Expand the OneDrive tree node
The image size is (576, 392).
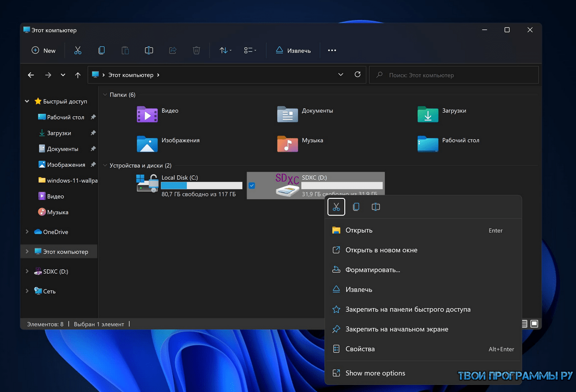coord(27,232)
